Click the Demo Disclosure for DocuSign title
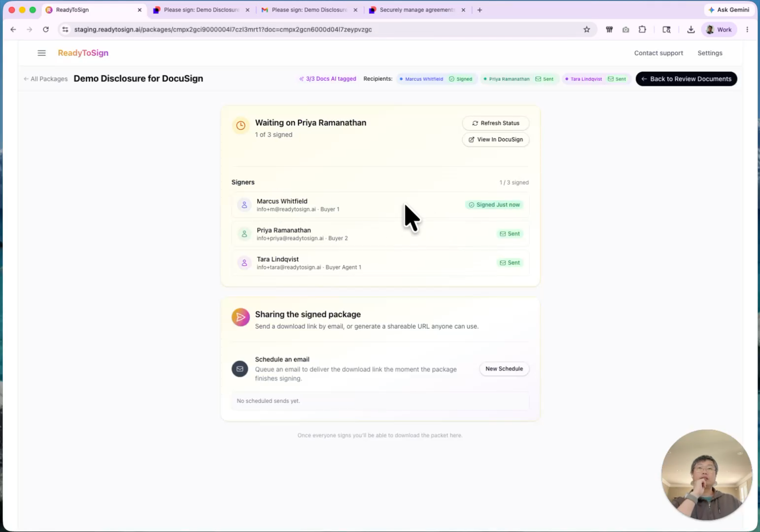760x532 pixels. (x=138, y=79)
